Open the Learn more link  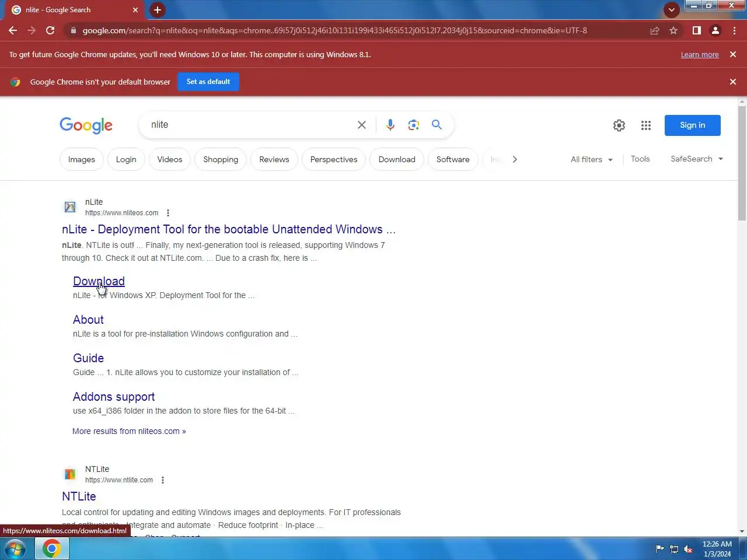point(700,55)
